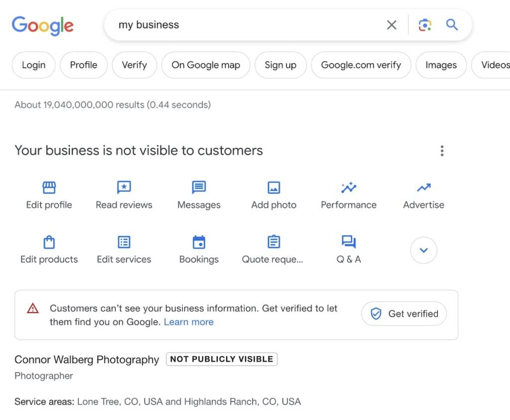This screenshot has height=420, width=510.
Task: Open Edit products shopping bag icon
Action: point(49,242)
